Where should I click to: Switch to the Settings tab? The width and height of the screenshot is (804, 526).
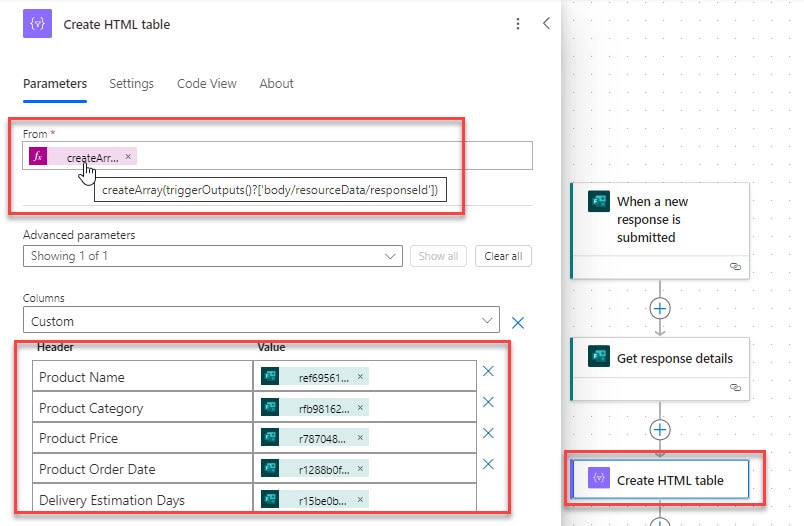point(131,84)
